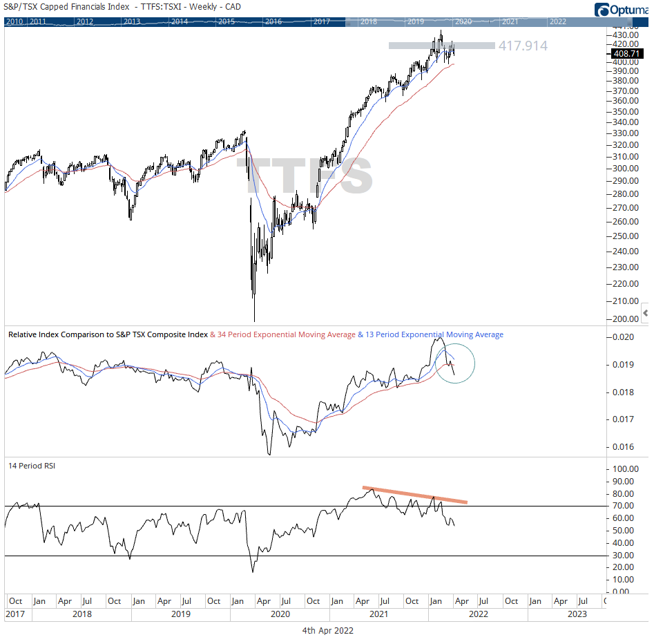Select 2015 in the top timeline overview bar
The image size is (654, 644).
(226, 21)
